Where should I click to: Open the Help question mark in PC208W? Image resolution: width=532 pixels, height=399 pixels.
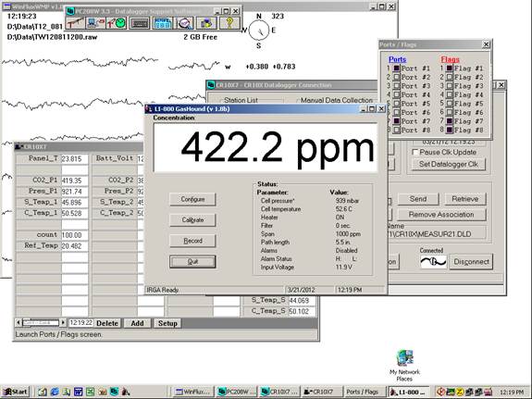tap(229, 23)
